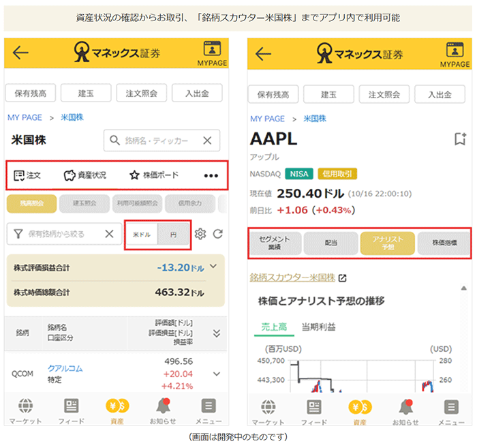Open MY PAGE breadcrumb in left screen
This screenshot has height=448, width=477.
(x=25, y=117)
